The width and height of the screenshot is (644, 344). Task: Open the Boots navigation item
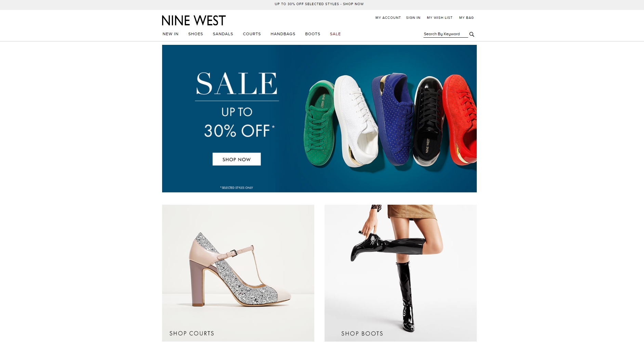pyautogui.click(x=313, y=34)
